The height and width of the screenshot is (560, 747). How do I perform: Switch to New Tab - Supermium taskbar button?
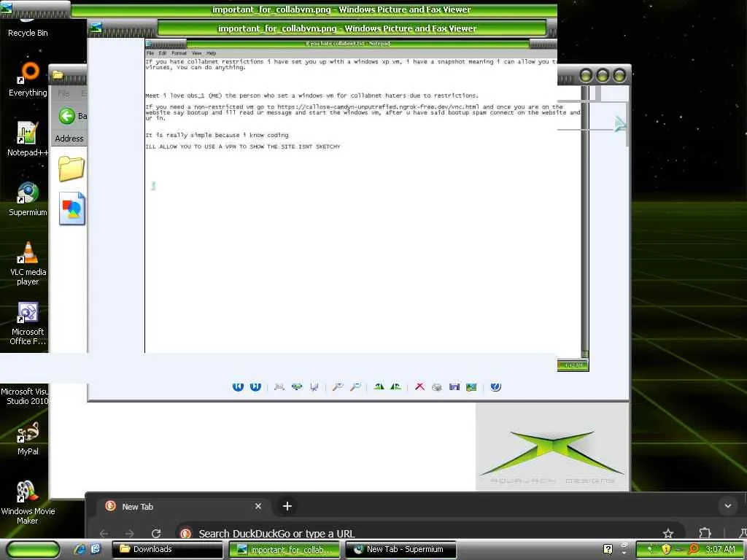(401, 549)
